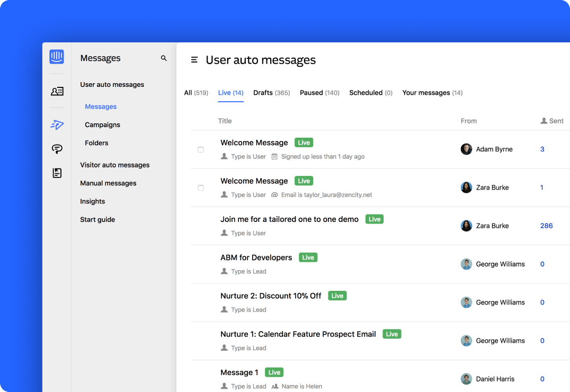The image size is (570, 392).
Task: Click Adam Byrne's avatar thumbnail
Action: point(466,149)
